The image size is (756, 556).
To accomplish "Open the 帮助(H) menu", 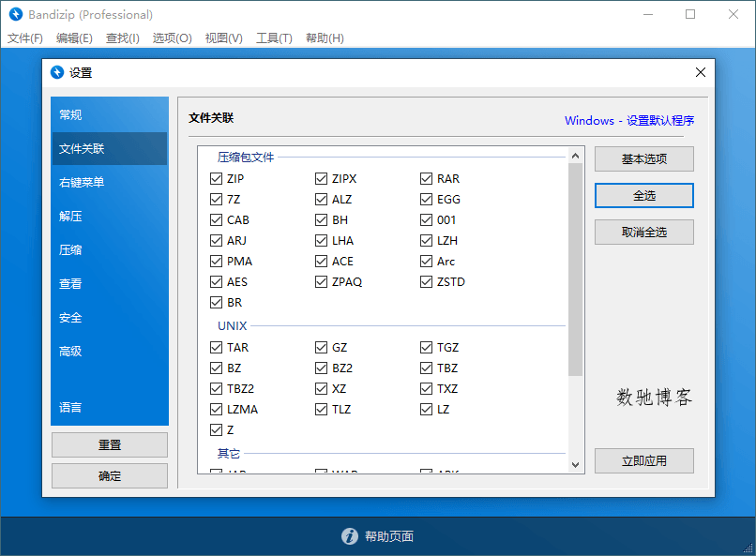I will [x=325, y=38].
